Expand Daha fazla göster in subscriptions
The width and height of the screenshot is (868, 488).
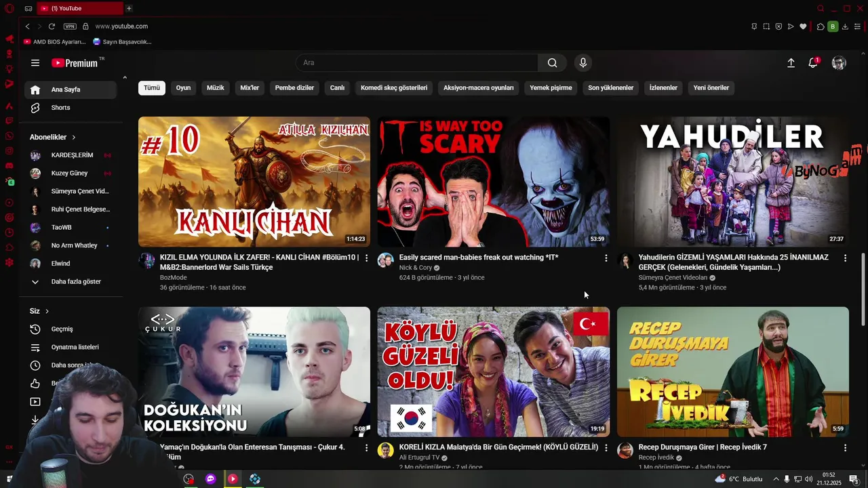coord(71,282)
